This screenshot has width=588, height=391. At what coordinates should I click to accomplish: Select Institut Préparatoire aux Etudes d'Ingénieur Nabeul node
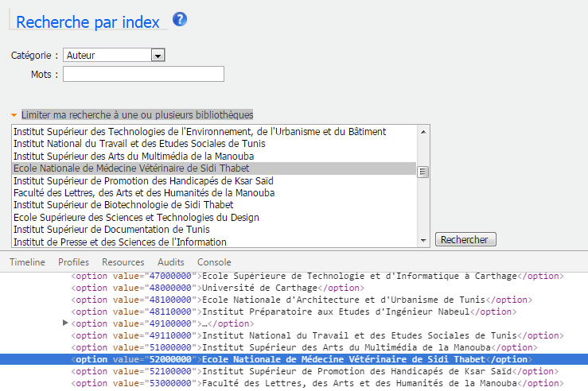pyautogui.click(x=294, y=312)
